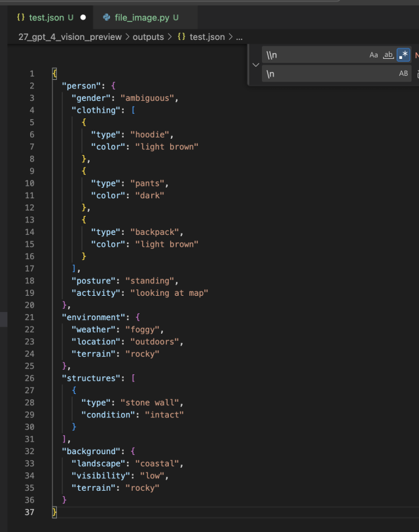This screenshot has width=419, height=532.
Task: Click "rocky" value on line 35
Action: coord(143,488)
